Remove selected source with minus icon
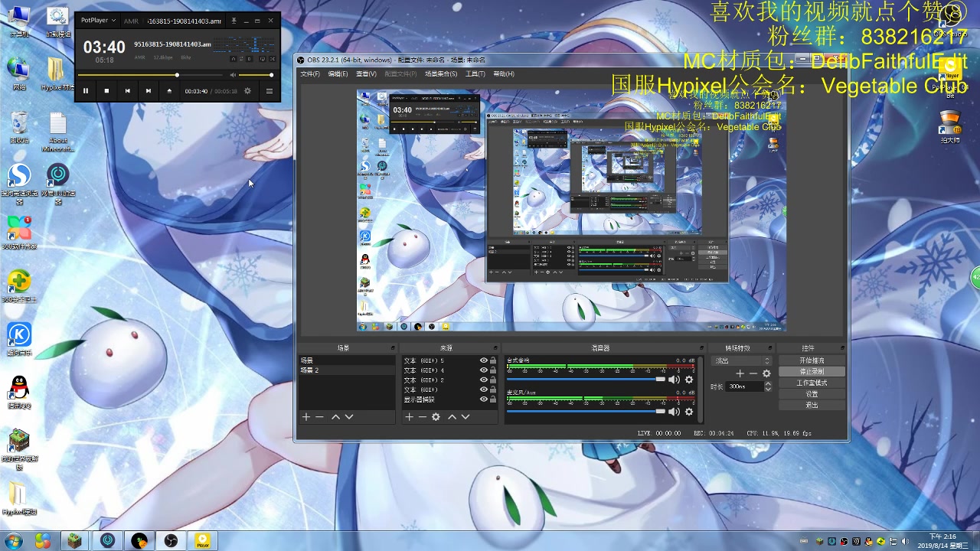The image size is (980, 551). (423, 417)
